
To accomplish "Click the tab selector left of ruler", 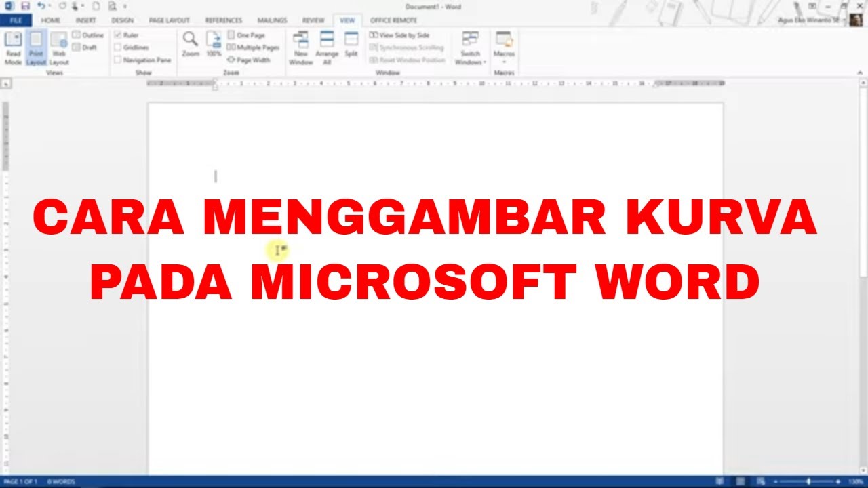I will (x=5, y=83).
